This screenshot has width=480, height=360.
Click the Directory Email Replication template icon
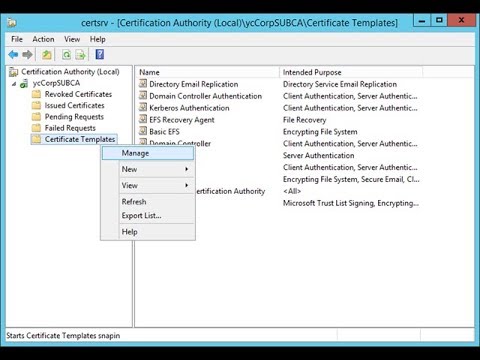pyautogui.click(x=143, y=84)
